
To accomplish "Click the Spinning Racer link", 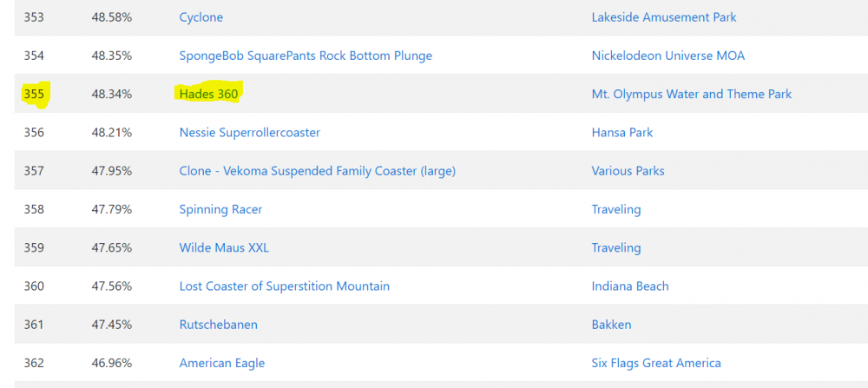I will 220,209.
